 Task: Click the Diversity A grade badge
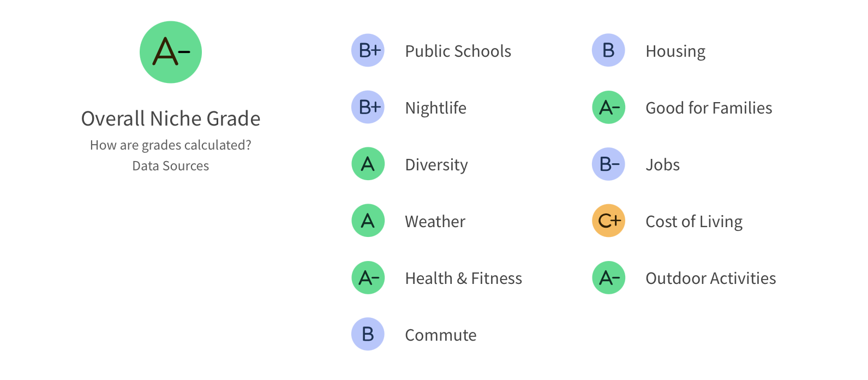pyautogui.click(x=368, y=164)
